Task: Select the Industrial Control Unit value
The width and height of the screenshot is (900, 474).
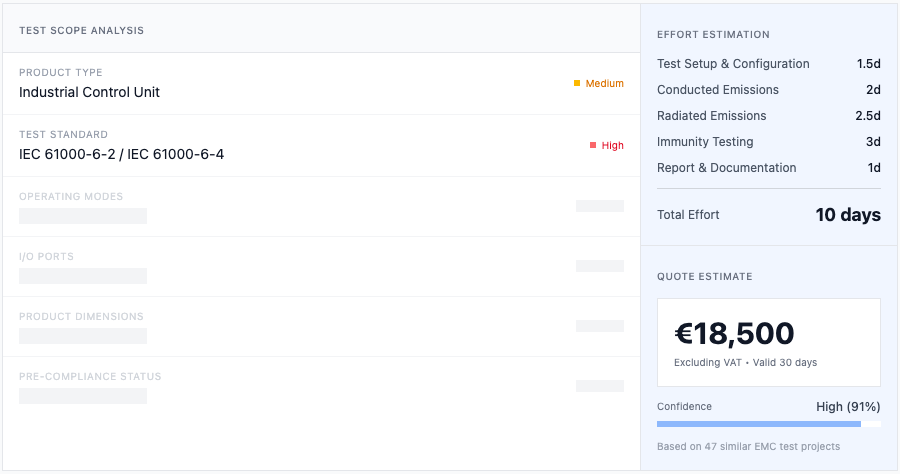Action: tap(89, 92)
